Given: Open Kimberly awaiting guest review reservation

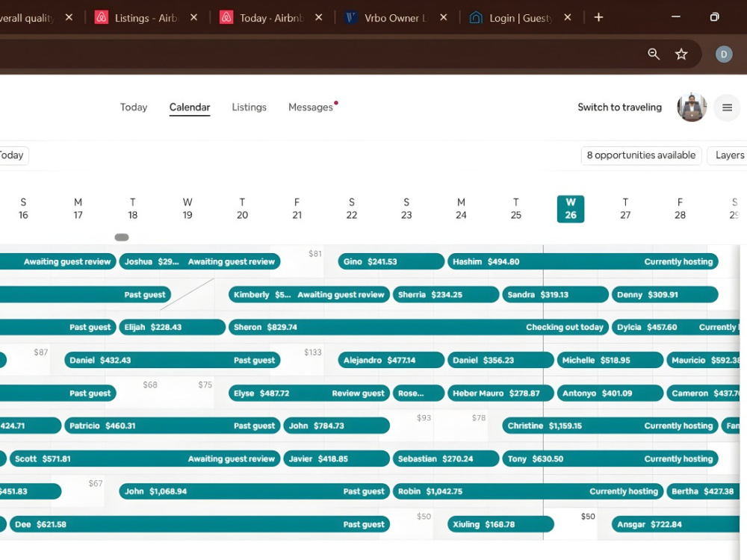Looking at the screenshot, I should point(309,295).
